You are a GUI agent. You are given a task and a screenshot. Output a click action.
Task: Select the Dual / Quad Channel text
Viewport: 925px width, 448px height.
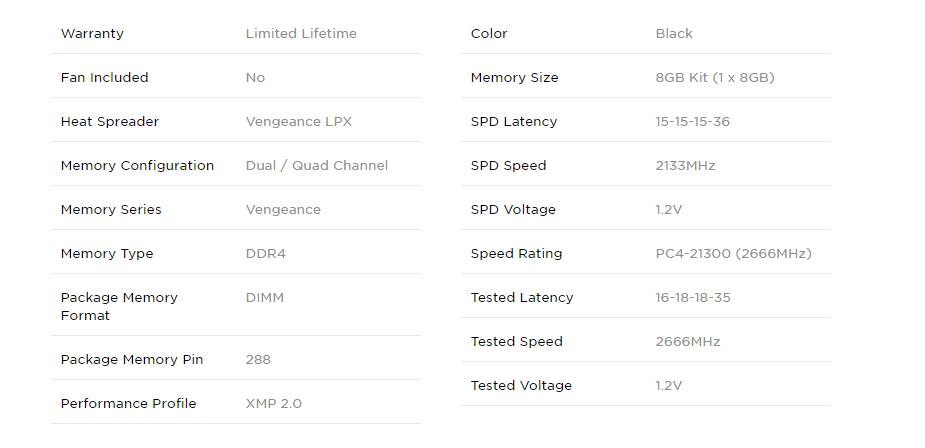tap(317, 166)
